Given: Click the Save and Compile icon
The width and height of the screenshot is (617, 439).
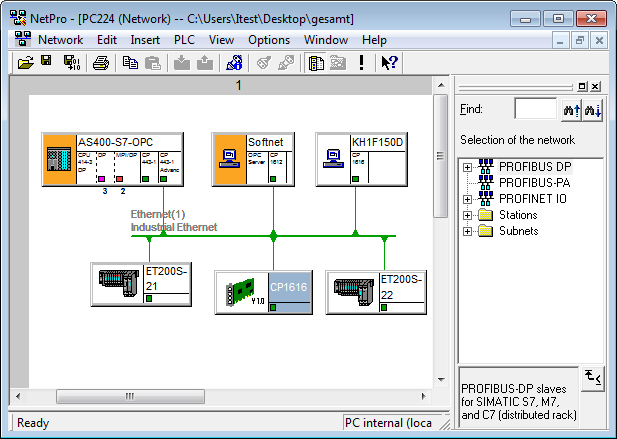Looking at the screenshot, I should tap(72, 62).
